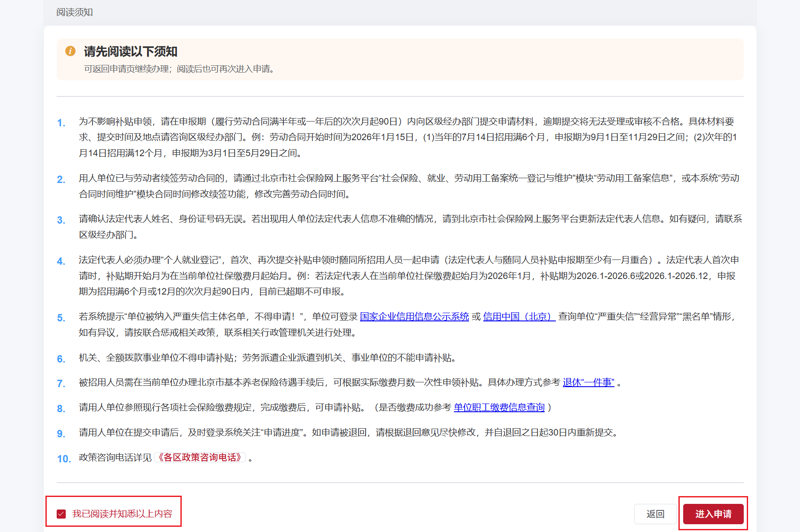Click item number 6. in the list
Screen dimensions: 800x532
point(61,359)
